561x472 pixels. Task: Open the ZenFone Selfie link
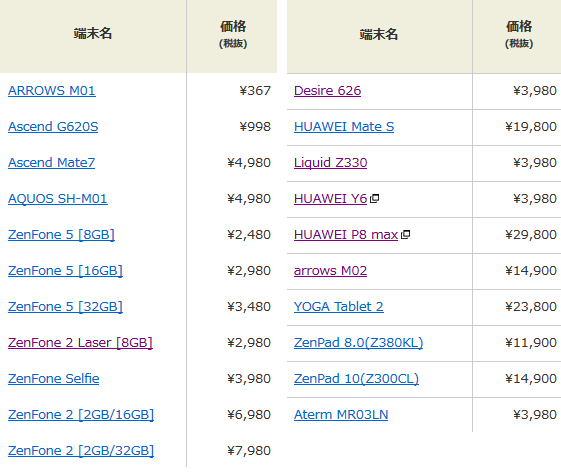point(54,379)
